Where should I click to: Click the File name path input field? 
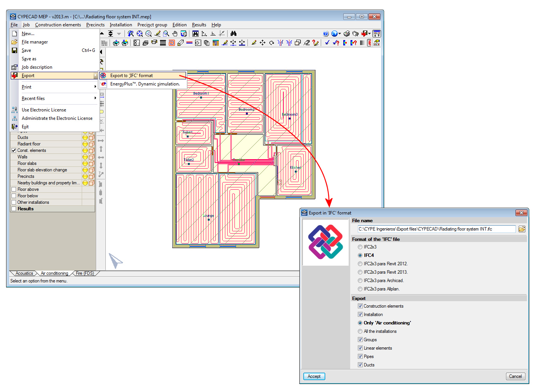pyautogui.click(x=436, y=229)
